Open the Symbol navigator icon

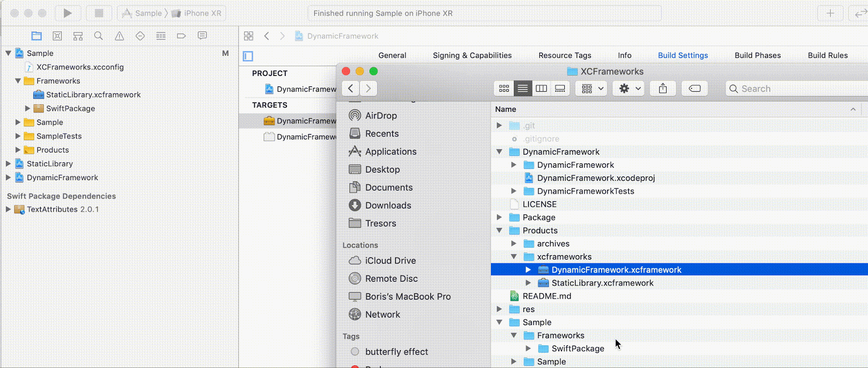click(x=78, y=36)
